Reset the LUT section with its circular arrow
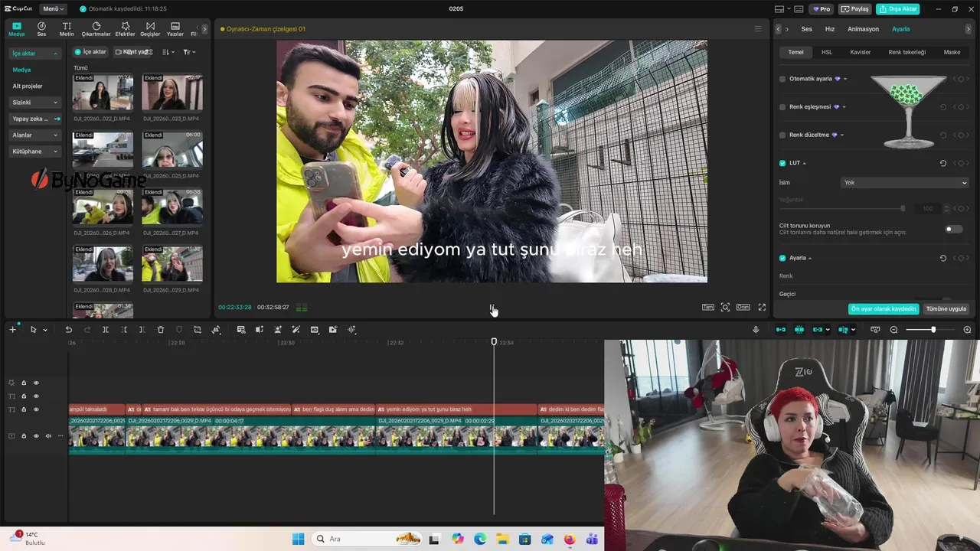The height and width of the screenshot is (551, 980). 942,163
